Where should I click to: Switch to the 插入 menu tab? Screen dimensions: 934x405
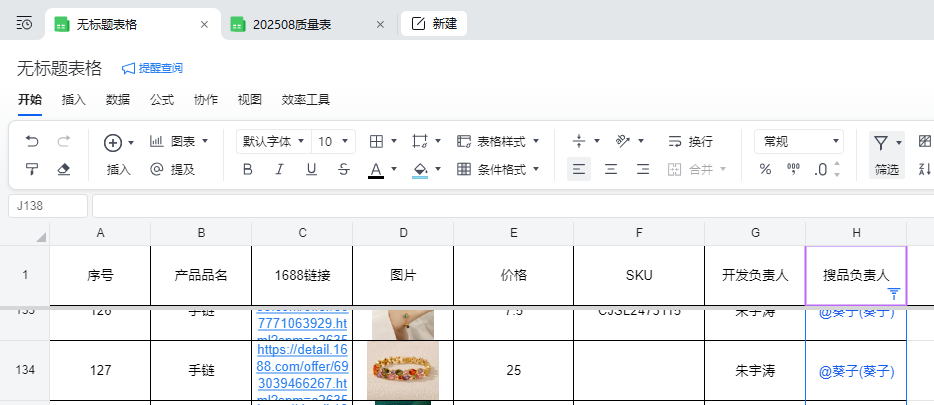tap(74, 100)
